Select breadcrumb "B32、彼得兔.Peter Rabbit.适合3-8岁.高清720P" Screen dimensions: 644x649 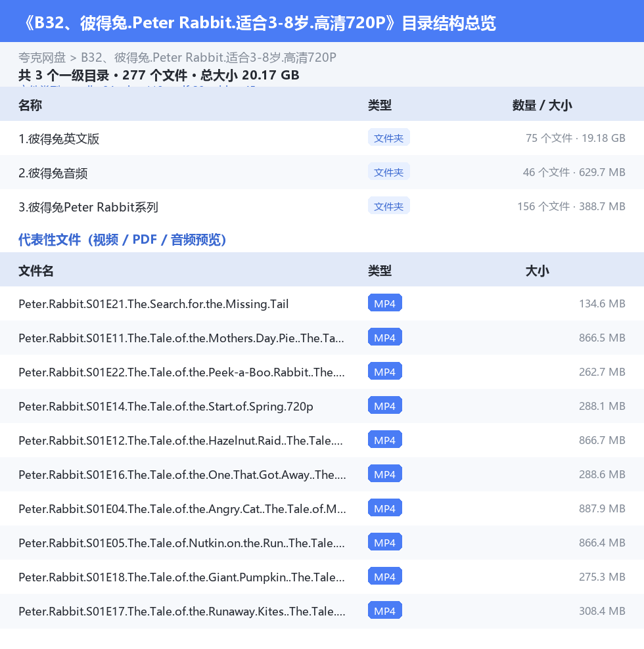[x=208, y=58]
